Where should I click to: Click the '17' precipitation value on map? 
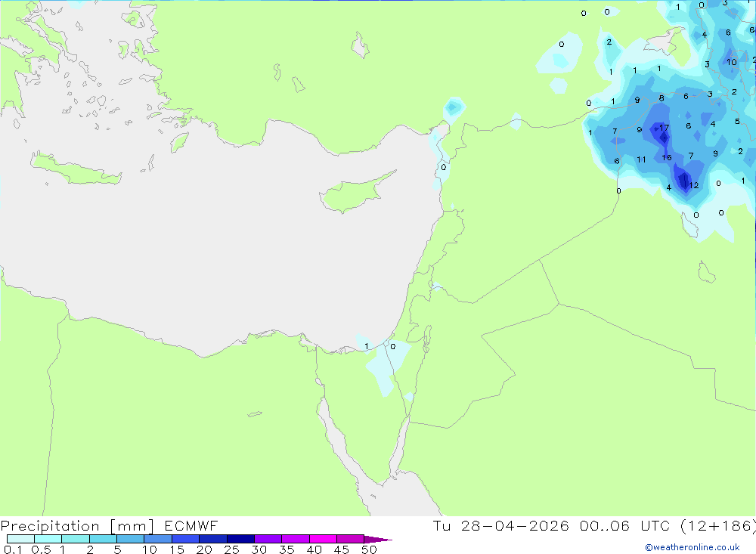tap(665, 128)
